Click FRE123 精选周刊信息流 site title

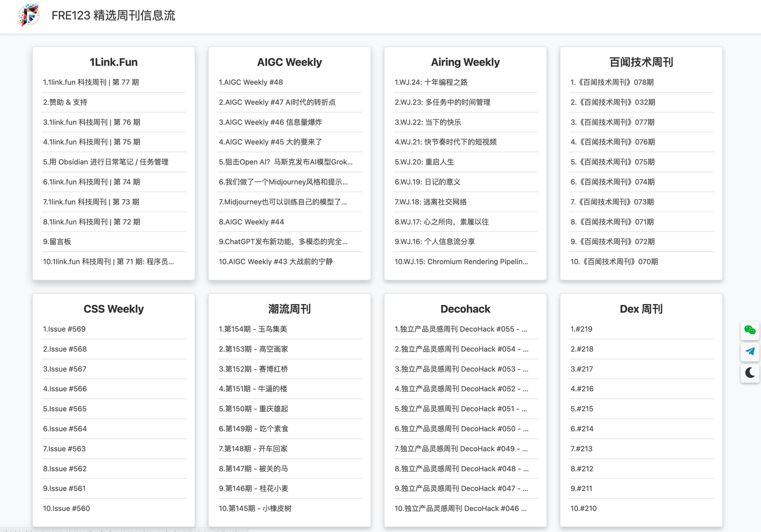113,15
